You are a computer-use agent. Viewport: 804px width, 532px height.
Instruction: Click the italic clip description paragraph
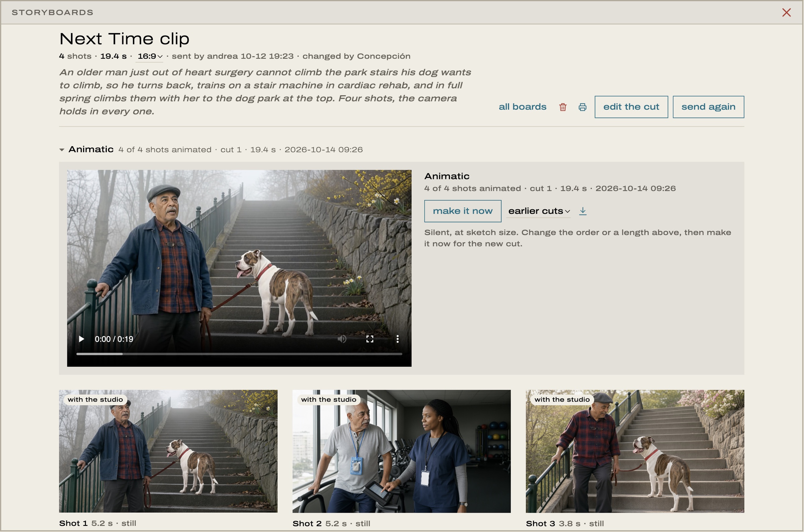pos(265,91)
